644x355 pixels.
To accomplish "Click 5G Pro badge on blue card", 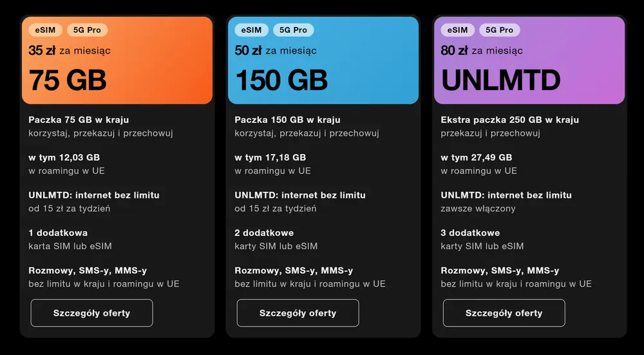I will pos(293,30).
